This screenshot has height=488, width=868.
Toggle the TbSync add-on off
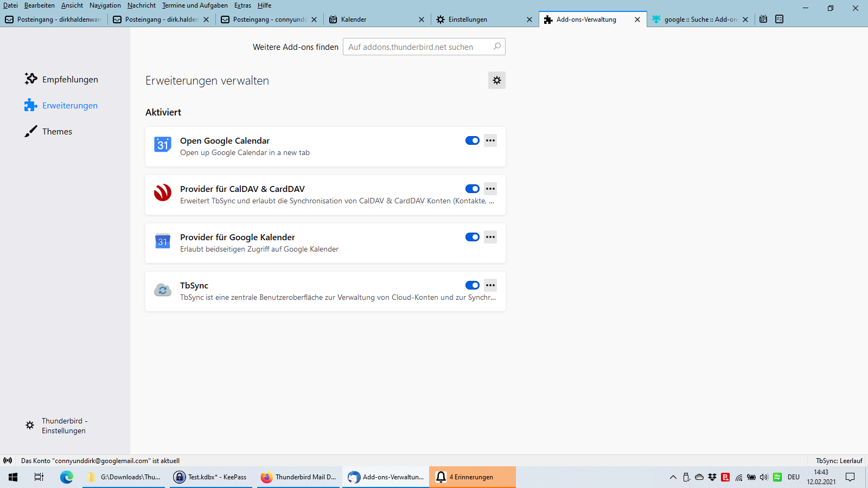(473, 285)
